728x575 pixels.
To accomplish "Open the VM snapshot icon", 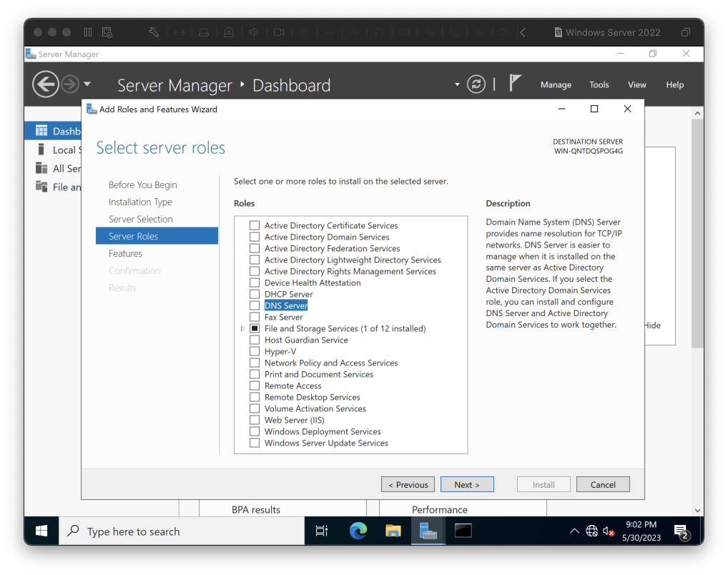I will click(107, 32).
